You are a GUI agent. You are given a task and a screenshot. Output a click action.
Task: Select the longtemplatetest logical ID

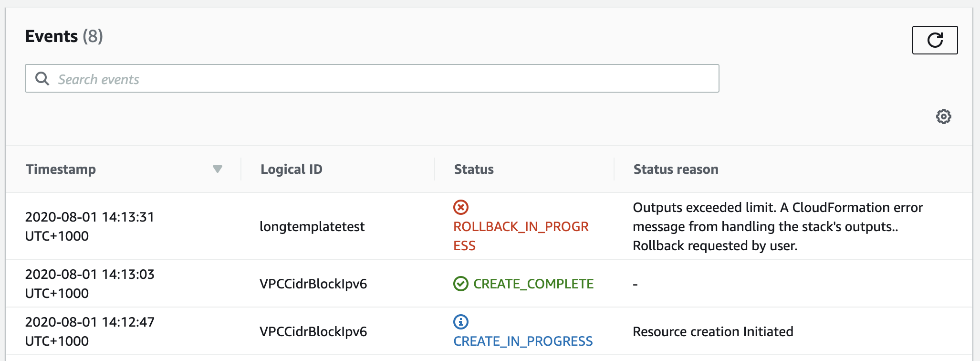312,226
